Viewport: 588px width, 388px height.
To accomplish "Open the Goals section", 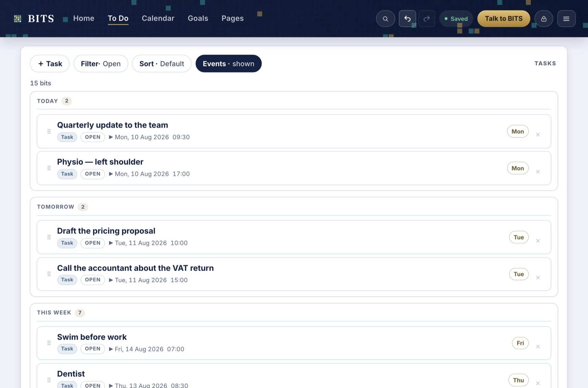I will point(198,18).
